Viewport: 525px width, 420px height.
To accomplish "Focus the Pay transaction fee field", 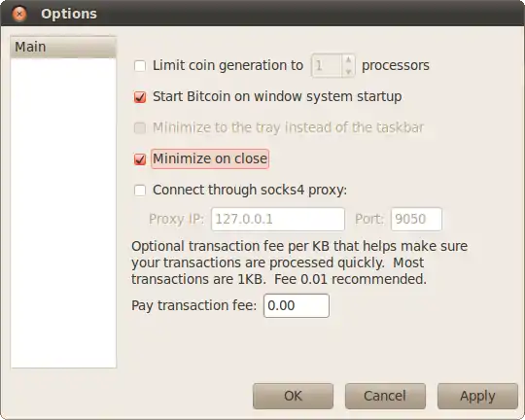I will pyautogui.click(x=297, y=305).
